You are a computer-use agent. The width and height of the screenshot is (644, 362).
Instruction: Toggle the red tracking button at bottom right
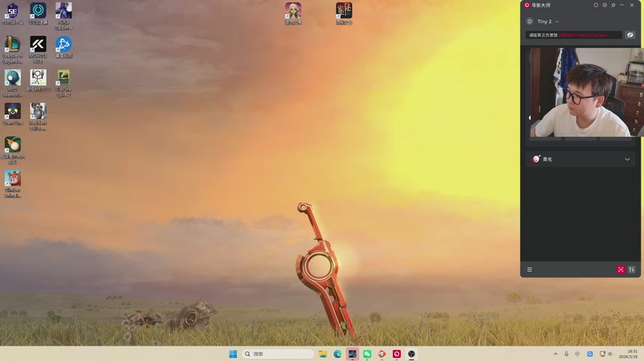coord(621,269)
